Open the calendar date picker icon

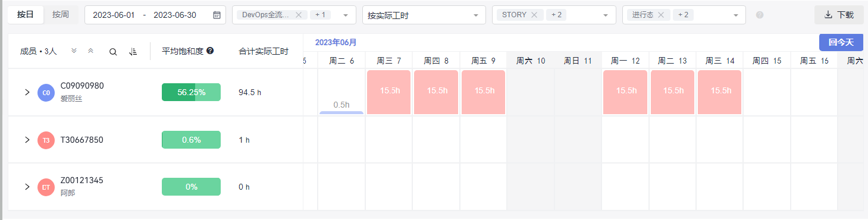(217, 15)
